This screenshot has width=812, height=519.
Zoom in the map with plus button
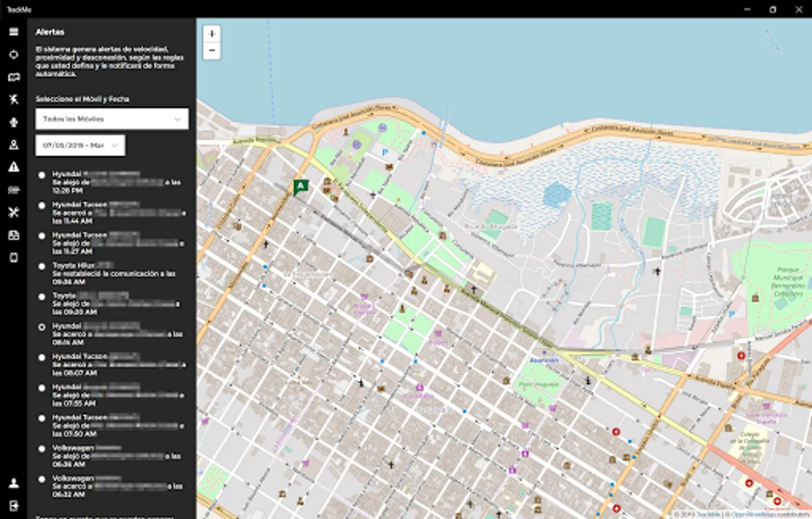(x=212, y=34)
